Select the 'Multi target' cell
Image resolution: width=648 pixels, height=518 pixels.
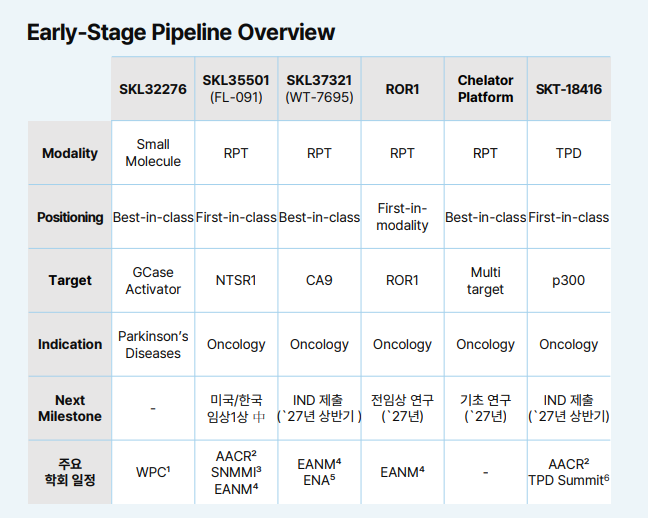(x=486, y=280)
